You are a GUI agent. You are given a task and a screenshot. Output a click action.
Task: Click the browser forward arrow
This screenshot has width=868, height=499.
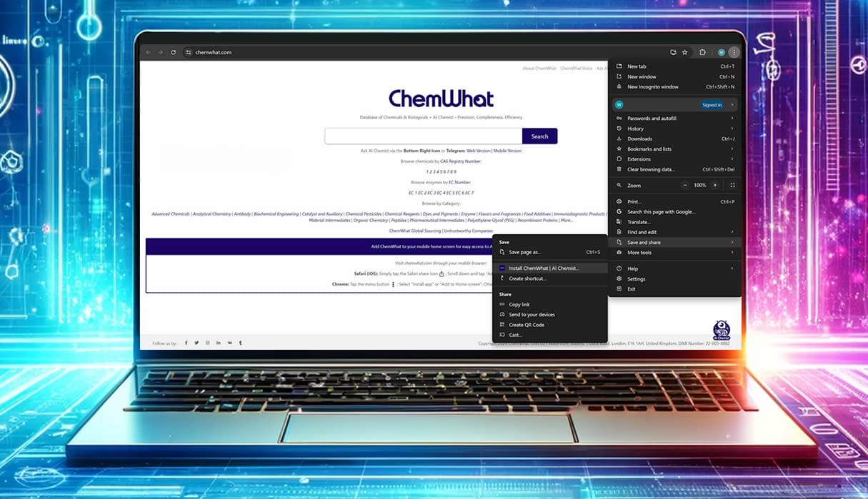click(161, 52)
